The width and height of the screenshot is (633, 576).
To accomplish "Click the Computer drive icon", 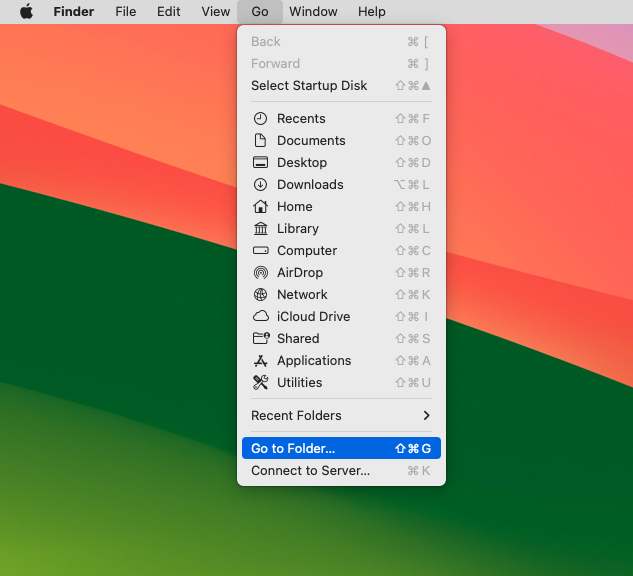I will point(260,250).
